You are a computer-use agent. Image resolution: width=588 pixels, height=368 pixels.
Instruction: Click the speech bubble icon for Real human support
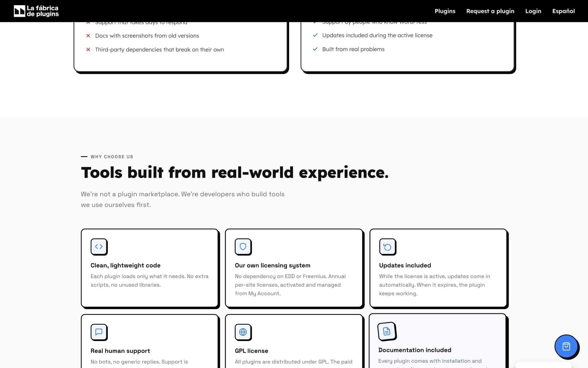[99, 332]
